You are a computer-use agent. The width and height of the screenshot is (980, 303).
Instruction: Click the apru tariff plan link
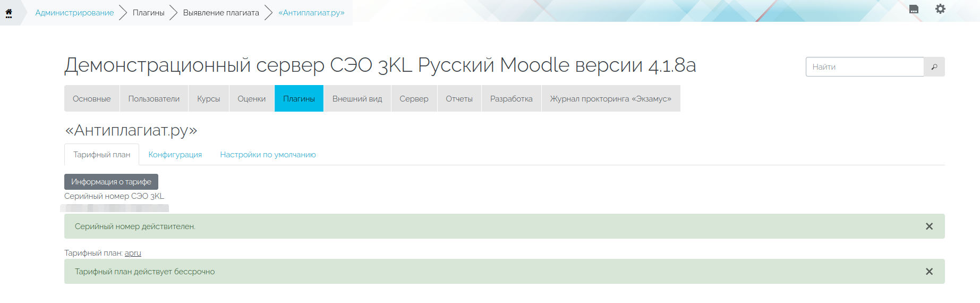[x=133, y=253]
